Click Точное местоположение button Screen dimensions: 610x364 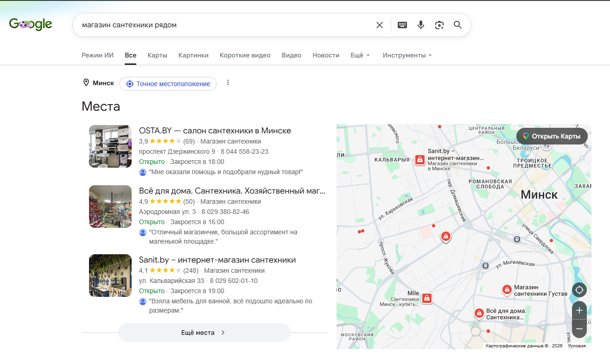[168, 84]
